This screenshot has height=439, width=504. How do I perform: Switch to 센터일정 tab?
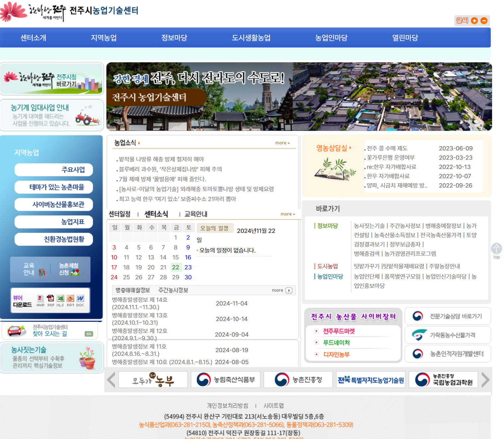pos(120,214)
